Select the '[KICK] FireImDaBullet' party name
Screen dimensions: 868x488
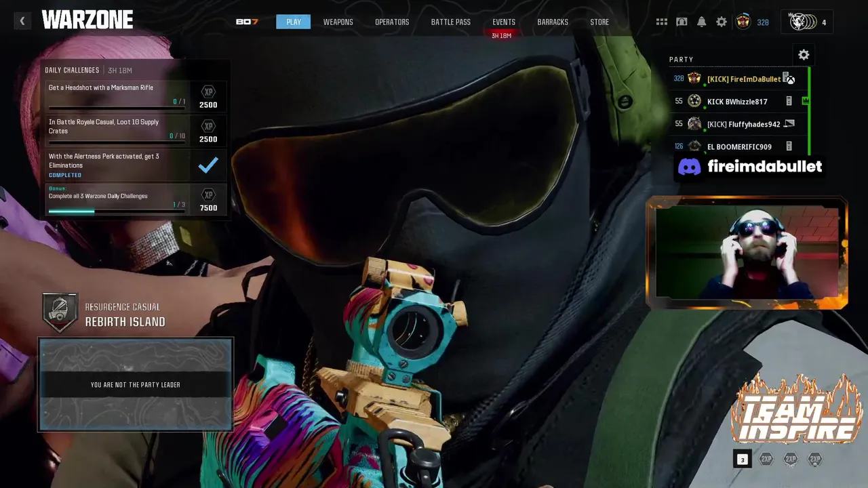coord(744,79)
